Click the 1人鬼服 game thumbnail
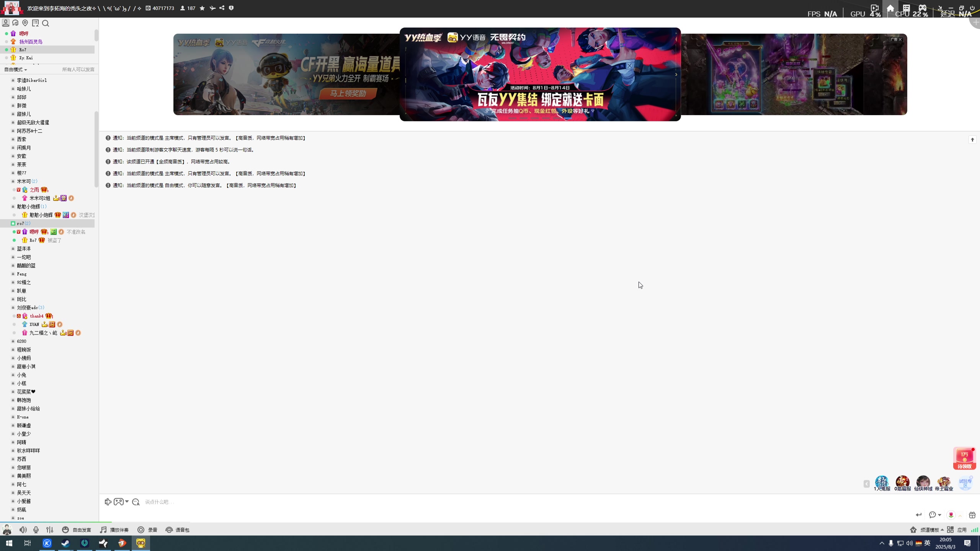The image size is (980, 551). click(882, 484)
